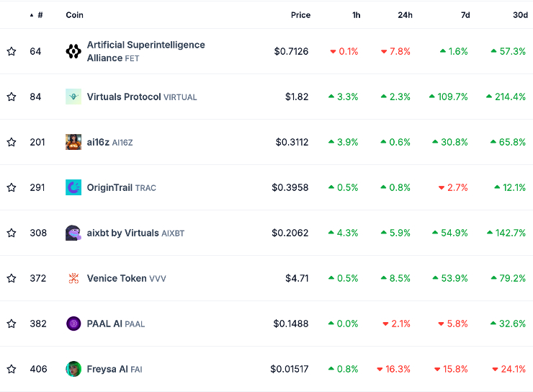
Task: Sort the table by 24h change
Action: 405,15
